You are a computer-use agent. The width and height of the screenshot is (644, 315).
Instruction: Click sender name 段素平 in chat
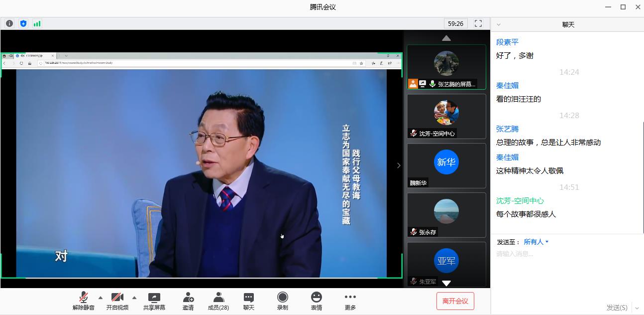[x=507, y=42]
